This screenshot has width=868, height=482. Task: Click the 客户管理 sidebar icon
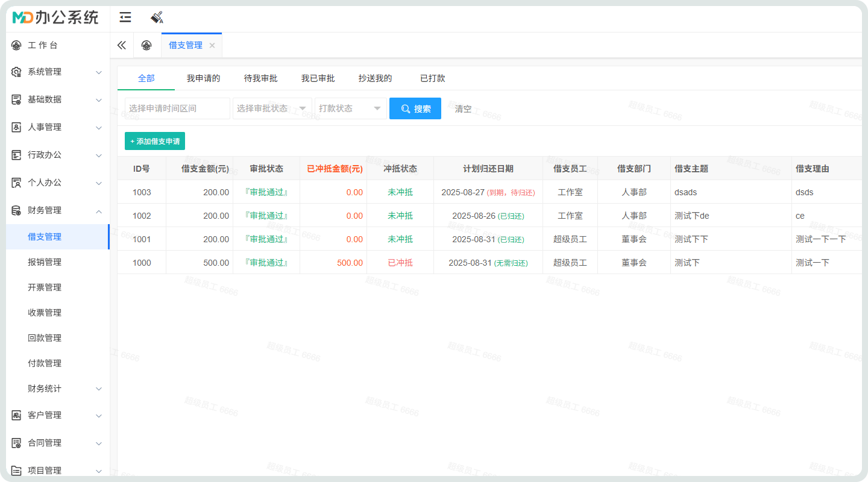click(16, 415)
